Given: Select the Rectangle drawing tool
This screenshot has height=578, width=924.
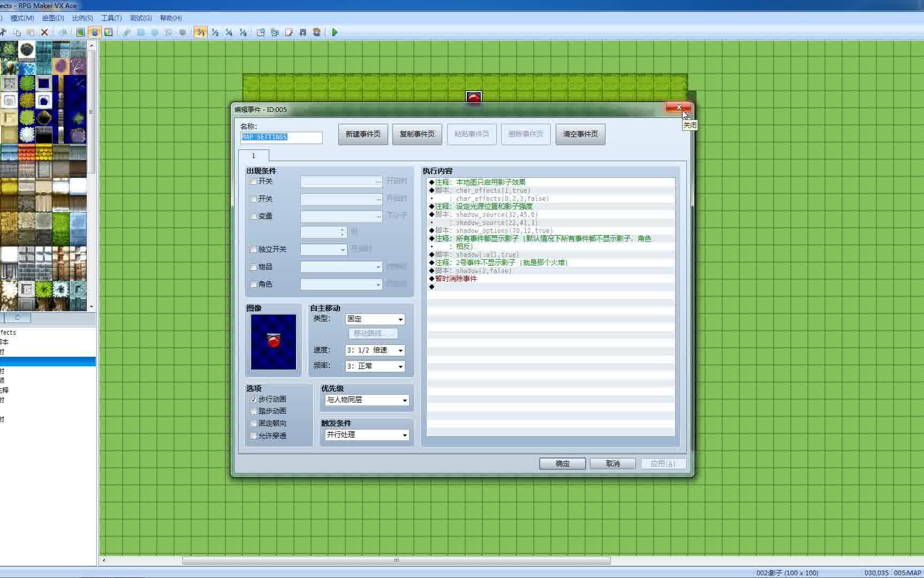Looking at the screenshot, I should click(141, 32).
